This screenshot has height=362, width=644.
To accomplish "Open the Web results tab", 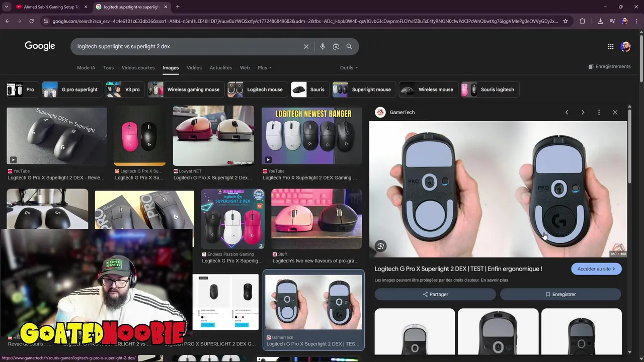I will coord(245,68).
